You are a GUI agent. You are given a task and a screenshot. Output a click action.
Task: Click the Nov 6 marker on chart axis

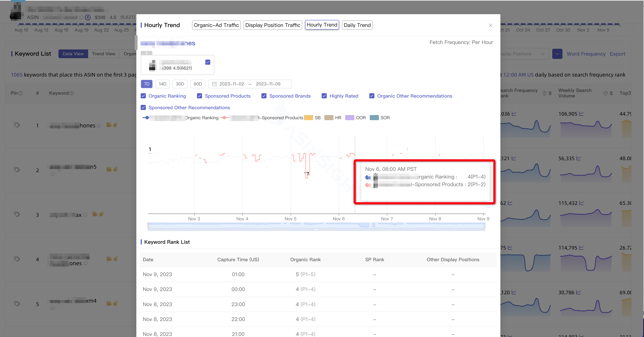click(339, 219)
